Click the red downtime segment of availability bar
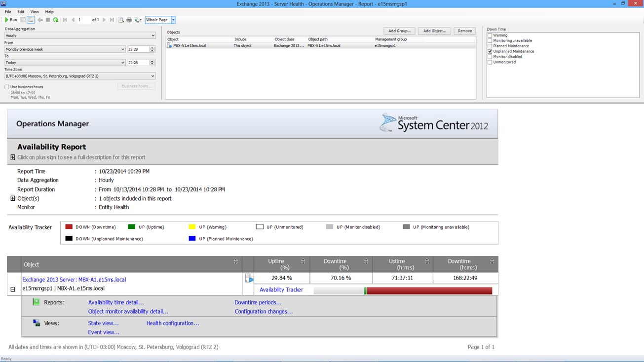The height and width of the screenshot is (362, 644). pyautogui.click(x=429, y=291)
